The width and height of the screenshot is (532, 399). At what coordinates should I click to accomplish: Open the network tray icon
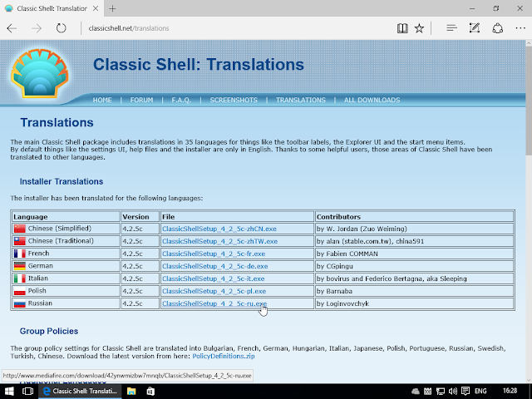[x=440, y=392]
